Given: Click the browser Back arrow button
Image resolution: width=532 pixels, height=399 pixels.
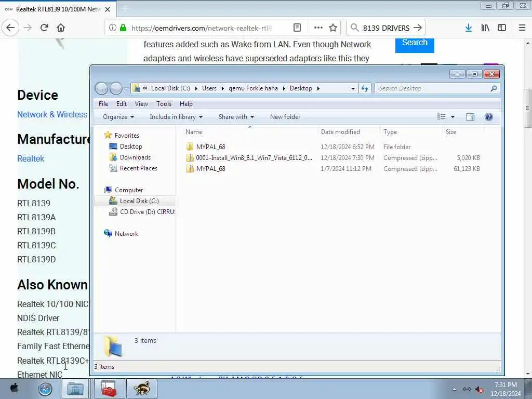Looking at the screenshot, I should (x=10, y=28).
